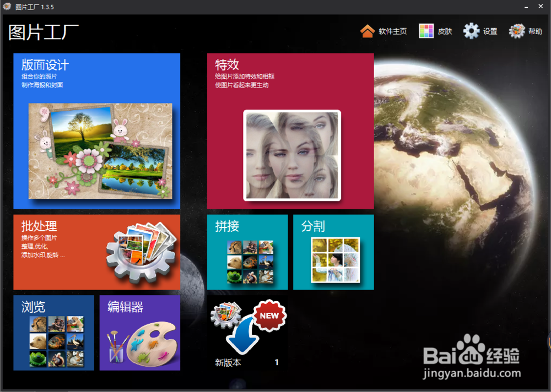Click the 给图片添加特效和相框 description text
The image size is (551, 392).
click(245, 76)
